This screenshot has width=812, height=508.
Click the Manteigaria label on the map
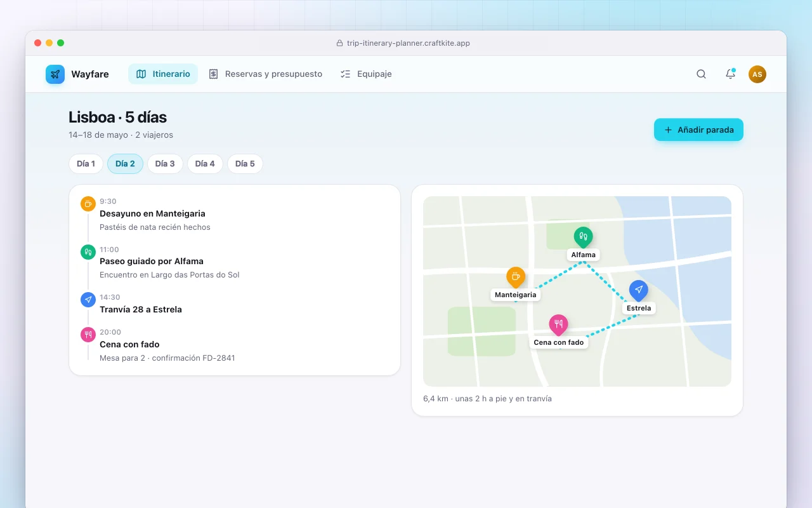[516, 295]
